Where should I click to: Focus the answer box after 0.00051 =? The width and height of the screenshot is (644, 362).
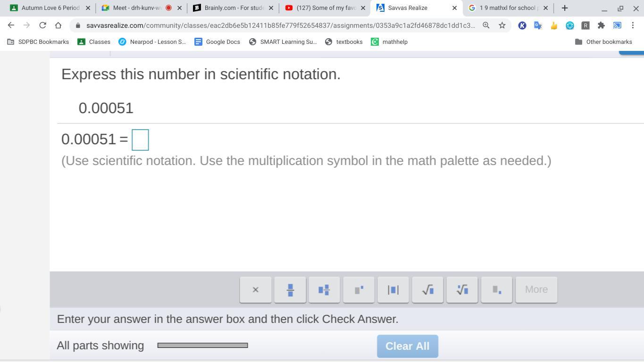tap(140, 140)
